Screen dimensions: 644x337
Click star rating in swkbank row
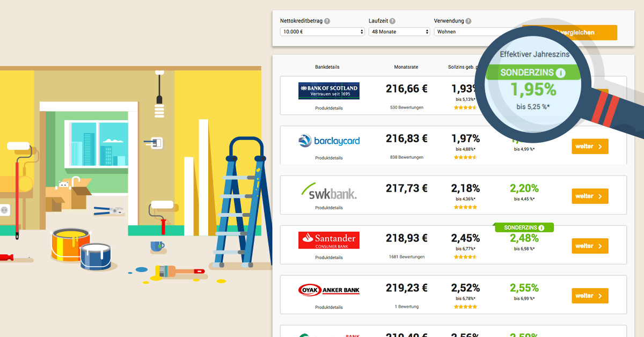point(465,207)
